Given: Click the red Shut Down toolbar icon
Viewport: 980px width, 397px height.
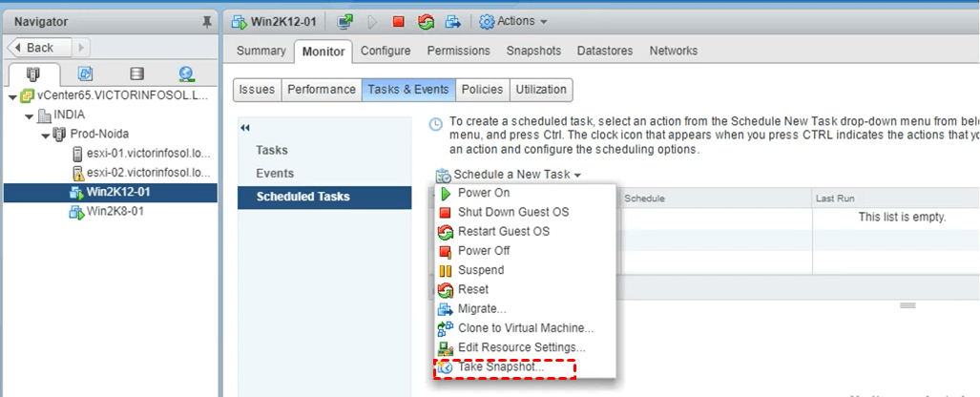Looking at the screenshot, I should click(x=398, y=22).
